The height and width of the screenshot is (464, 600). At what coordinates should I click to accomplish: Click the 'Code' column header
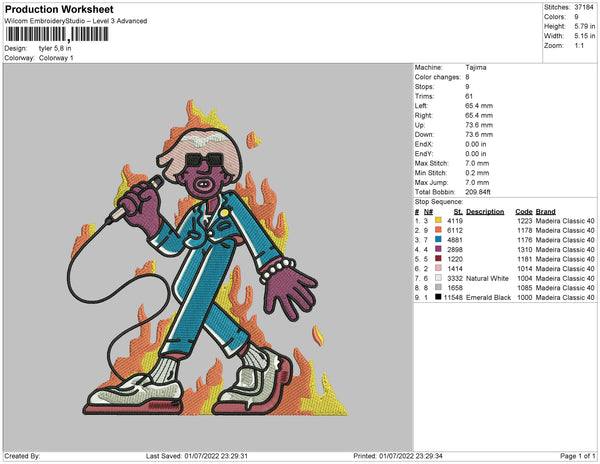point(524,212)
